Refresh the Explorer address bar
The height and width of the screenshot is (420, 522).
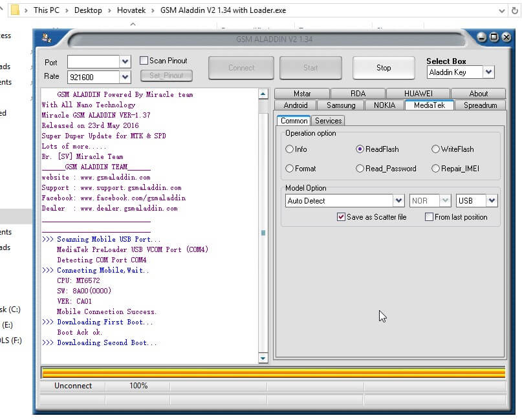point(515,10)
